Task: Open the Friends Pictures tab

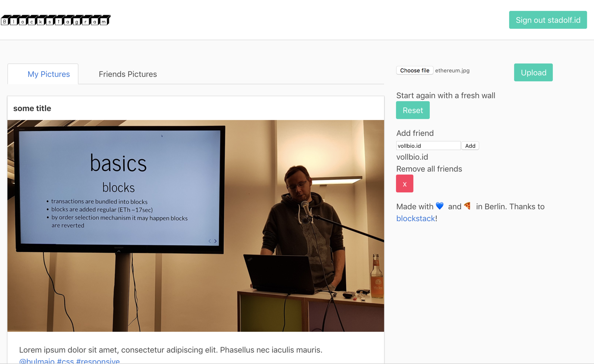Action: (128, 74)
